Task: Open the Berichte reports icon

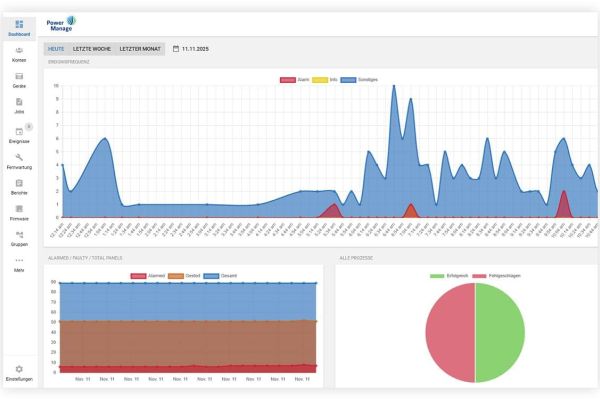Action: coord(19,184)
